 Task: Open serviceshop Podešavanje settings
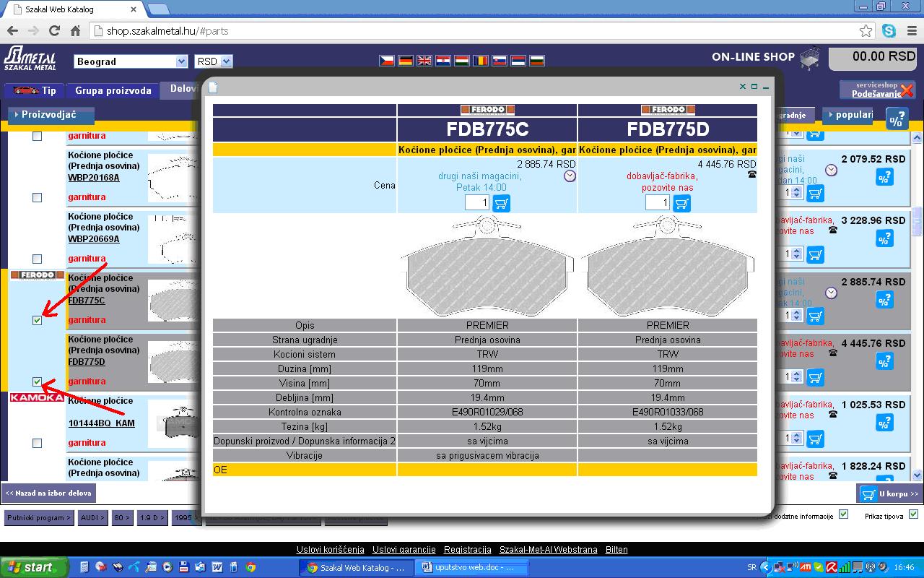(x=877, y=90)
